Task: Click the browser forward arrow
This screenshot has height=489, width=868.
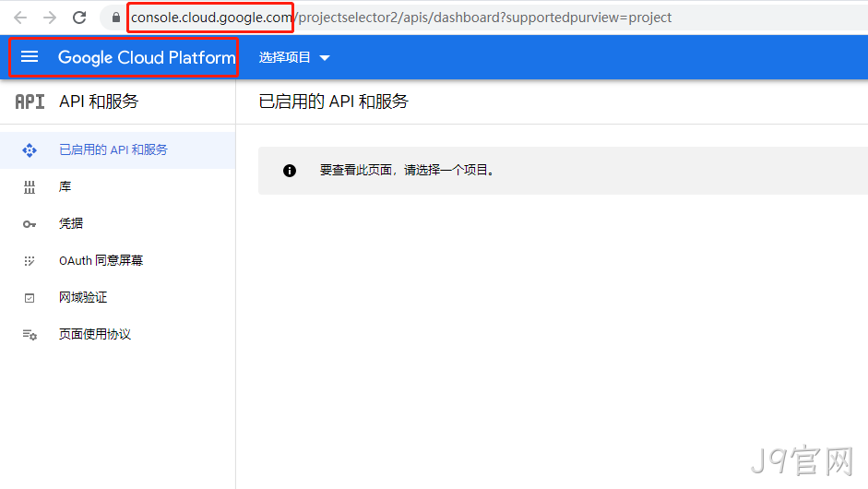Action: pos(50,18)
